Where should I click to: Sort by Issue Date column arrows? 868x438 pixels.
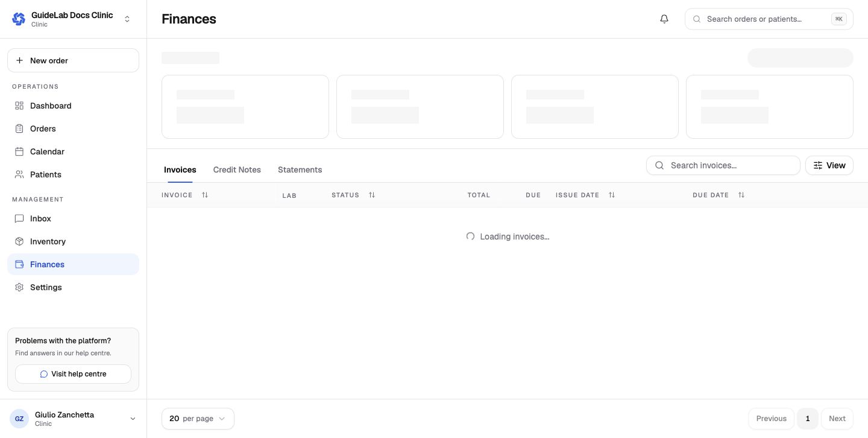click(612, 195)
